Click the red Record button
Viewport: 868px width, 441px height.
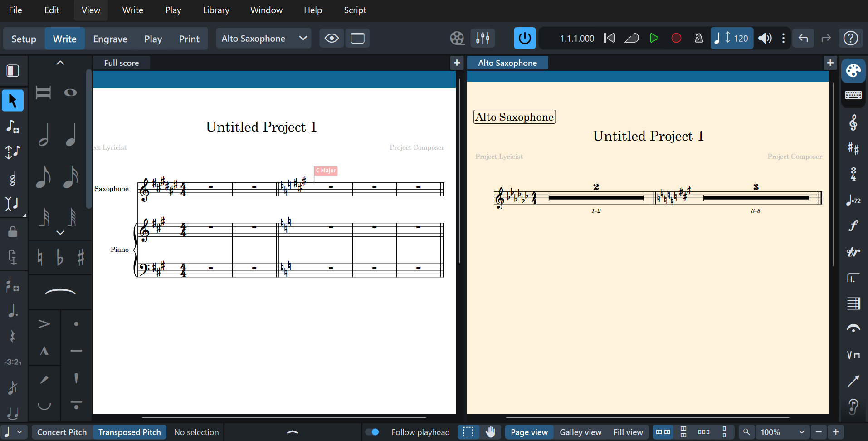point(676,38)
